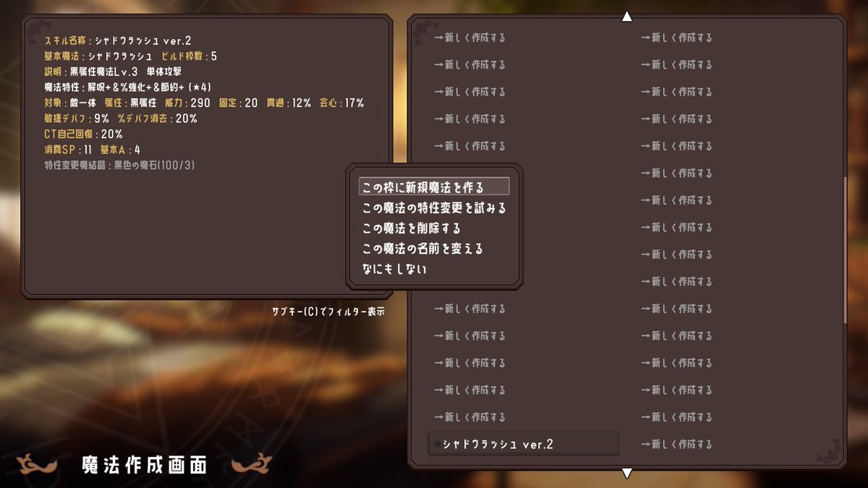Click the up arrow above the spell list

pos(627,16)
